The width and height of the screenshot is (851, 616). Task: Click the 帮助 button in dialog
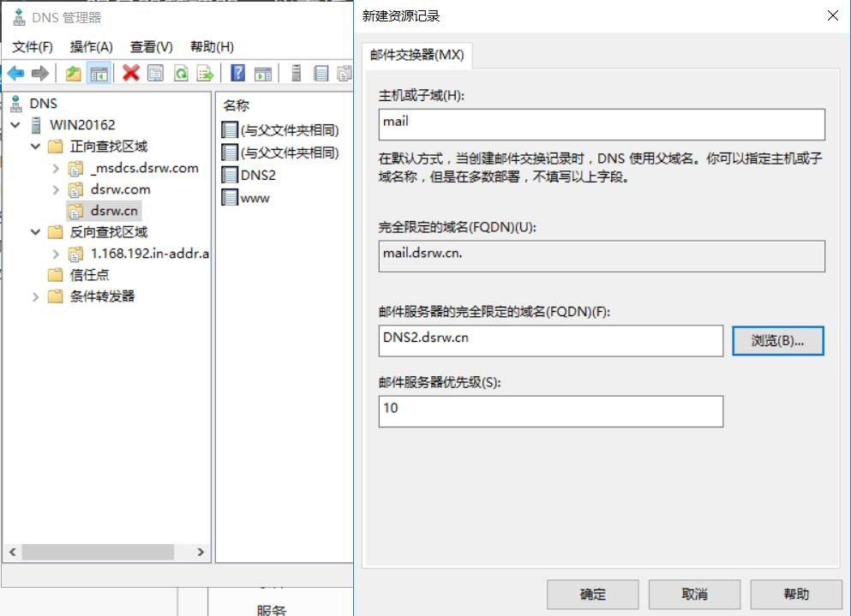coord(796,595)
